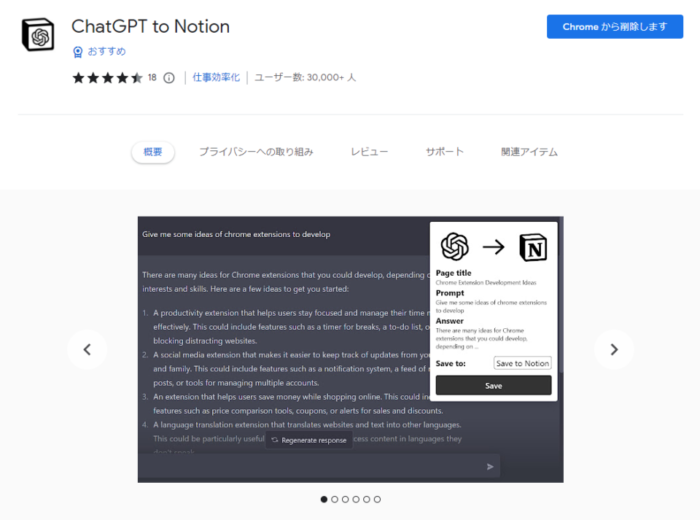The height and width of the screenshot is (520, 700).
Task: Open the プライバシーへの取り組み tab
Action: pyautogui.click(x=256, y=152)
